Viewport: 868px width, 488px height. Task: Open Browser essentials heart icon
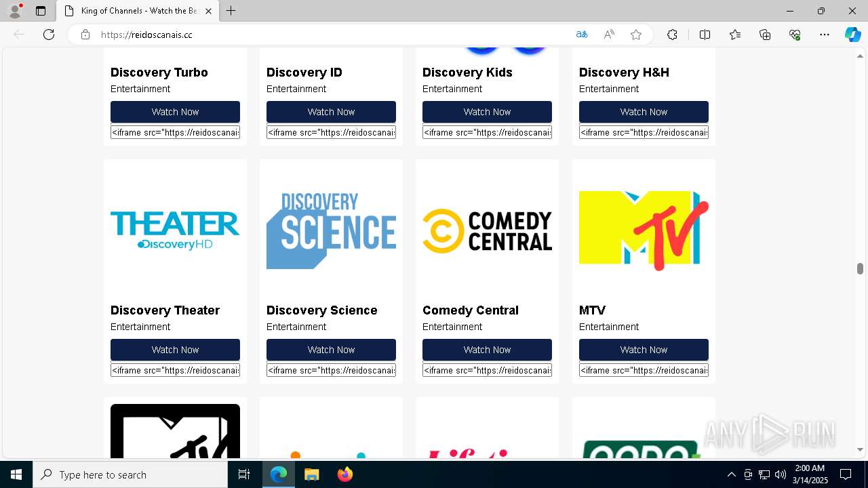(x=795, y=35)
